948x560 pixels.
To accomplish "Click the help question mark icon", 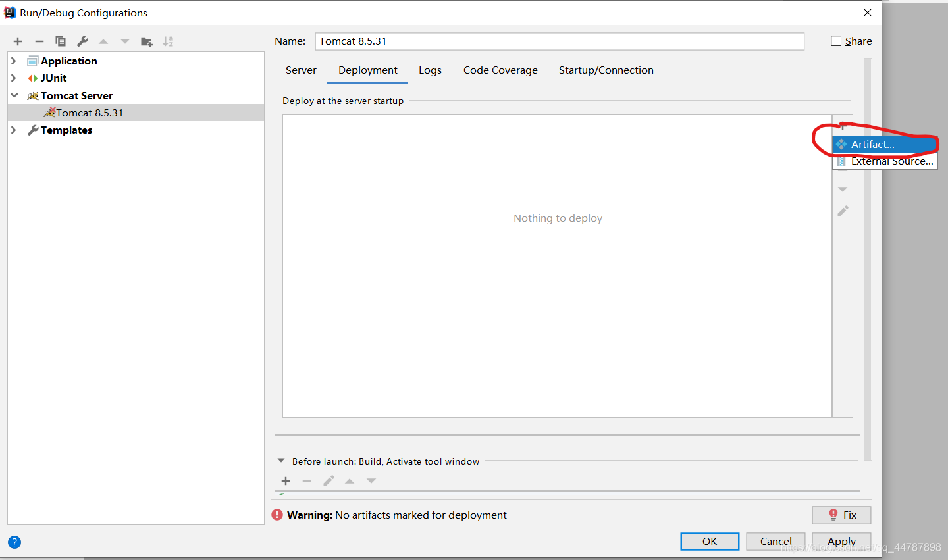I will (14, 542).
